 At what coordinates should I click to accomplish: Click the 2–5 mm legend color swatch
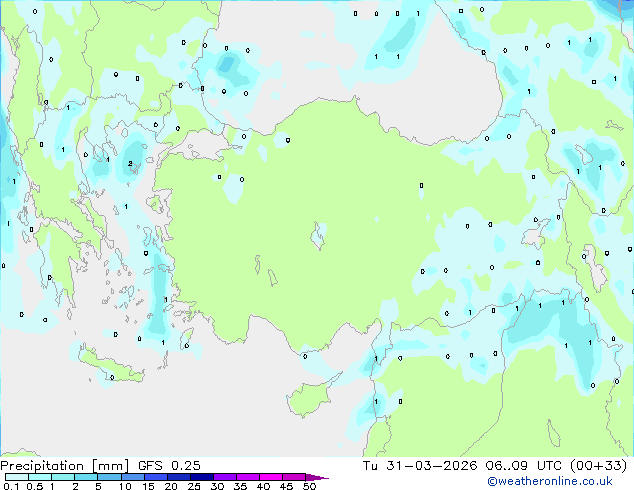pyautogui.click(x=86, y=477)
